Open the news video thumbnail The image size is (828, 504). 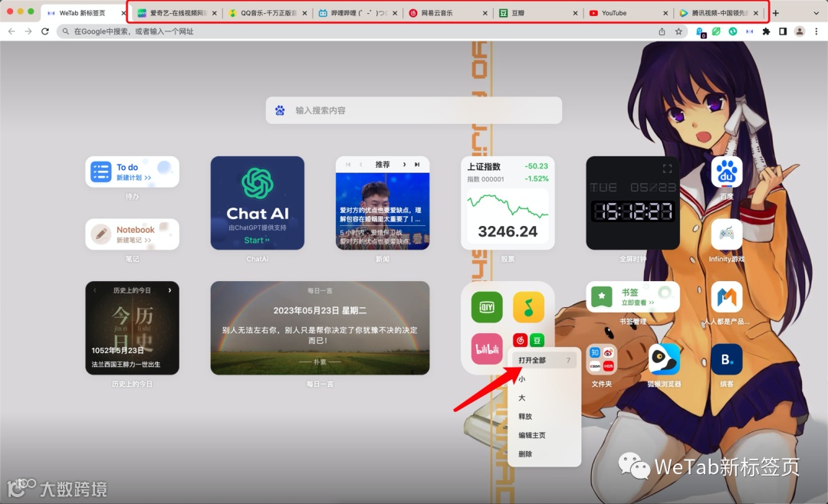tap(383, 211)
